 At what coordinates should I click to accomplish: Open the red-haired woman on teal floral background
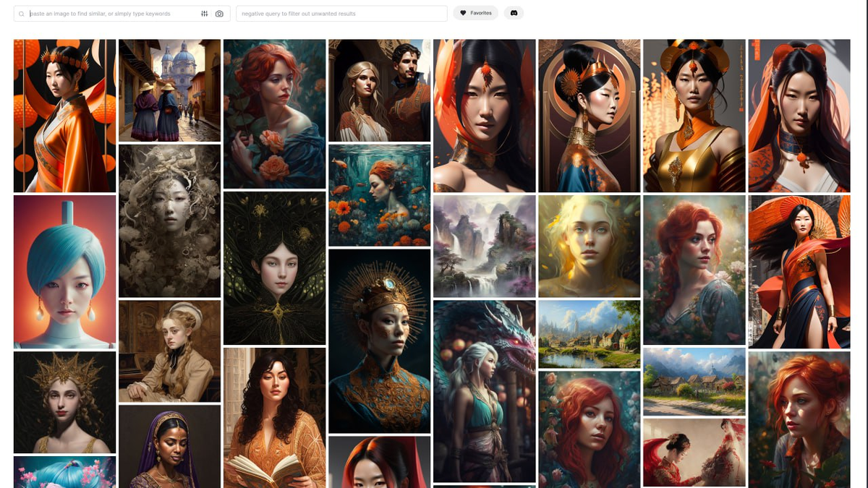590,429
